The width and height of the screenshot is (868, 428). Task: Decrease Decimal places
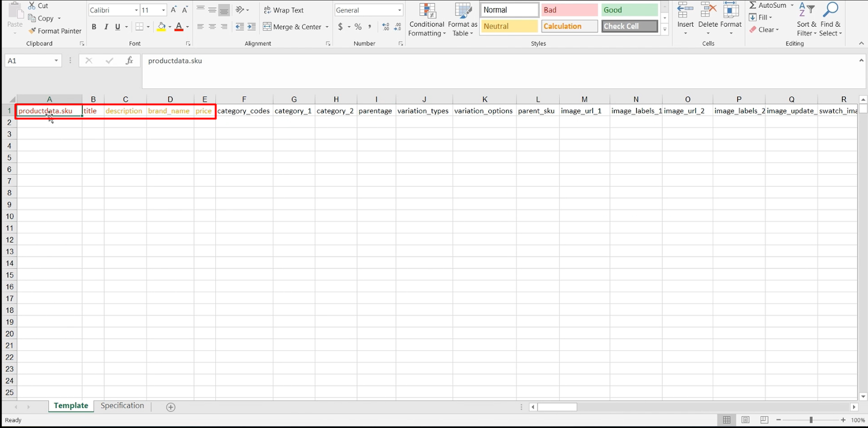398,27
